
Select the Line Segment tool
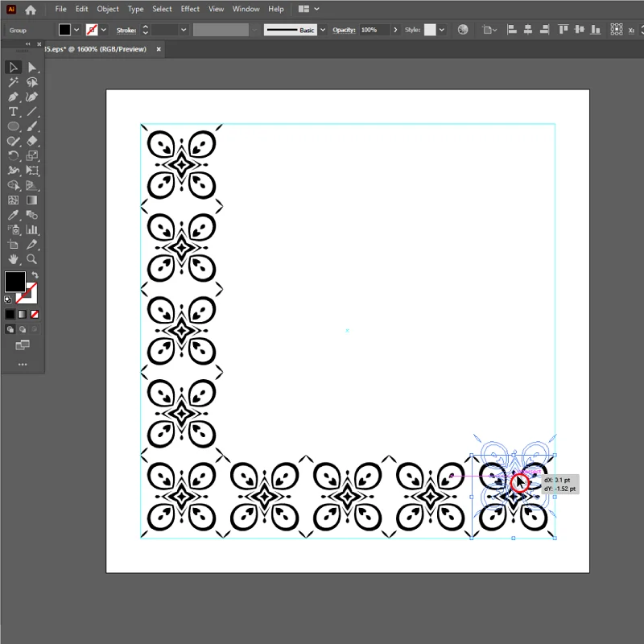[32, 112]
